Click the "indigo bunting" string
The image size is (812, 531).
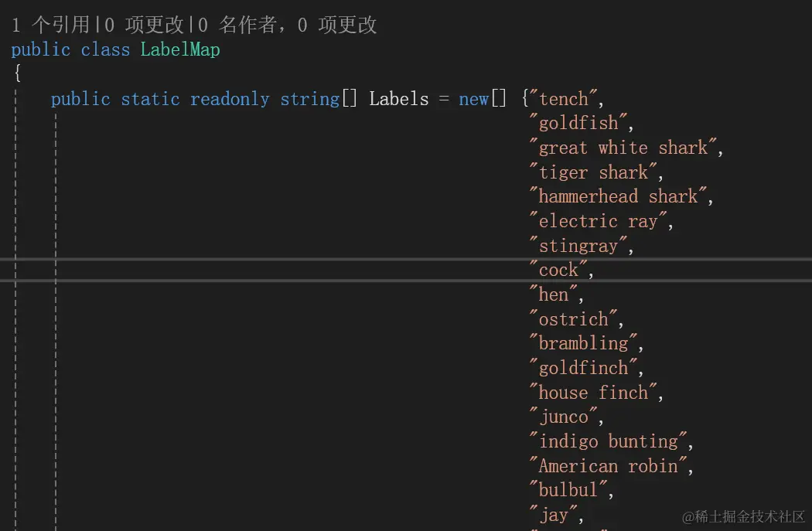[x=609, y=441]
